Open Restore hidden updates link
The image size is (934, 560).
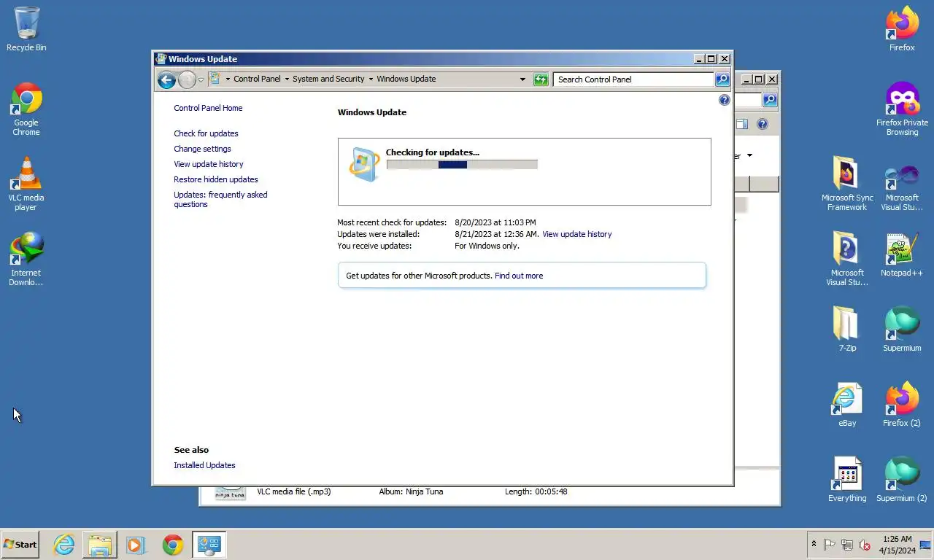(x=216, y=179)
